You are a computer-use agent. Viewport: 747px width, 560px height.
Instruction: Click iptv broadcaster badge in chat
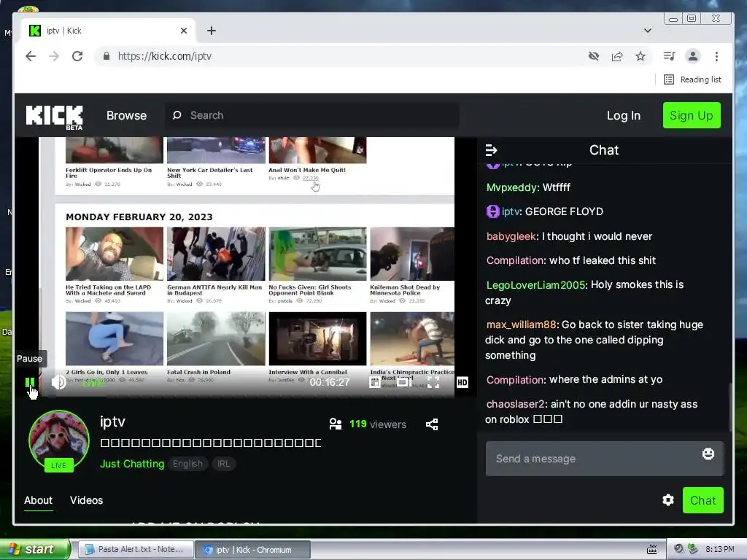pyautogui.click(x=492, y=211)
